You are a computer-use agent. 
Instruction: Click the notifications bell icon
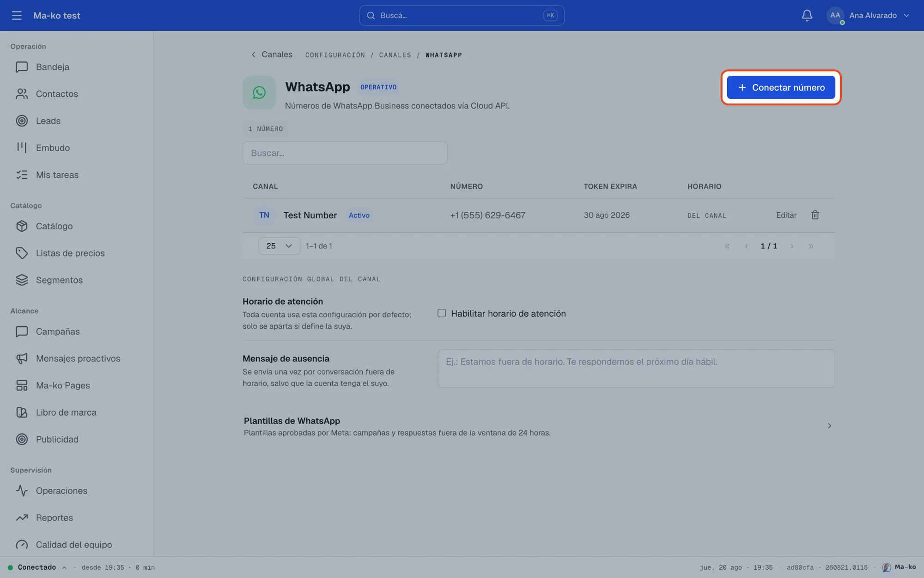click(x=807, y=15)
